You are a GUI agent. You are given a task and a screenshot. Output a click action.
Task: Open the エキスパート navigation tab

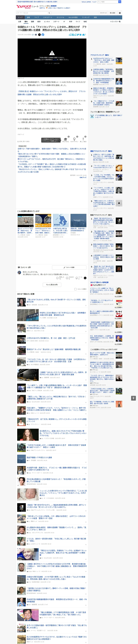pos(48,17)
